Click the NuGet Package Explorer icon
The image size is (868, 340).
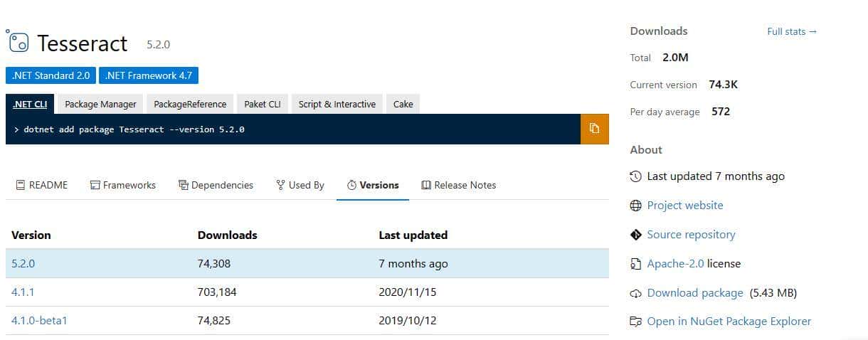click(636, 322)
